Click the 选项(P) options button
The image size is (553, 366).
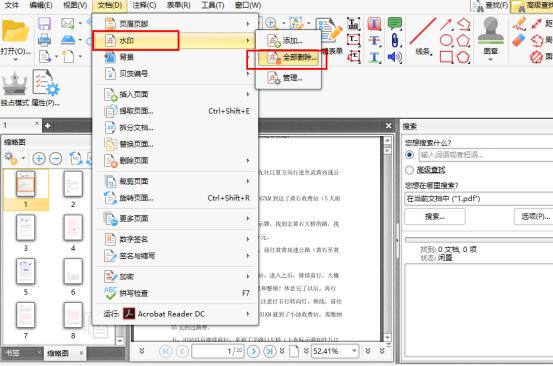[534, 216]
